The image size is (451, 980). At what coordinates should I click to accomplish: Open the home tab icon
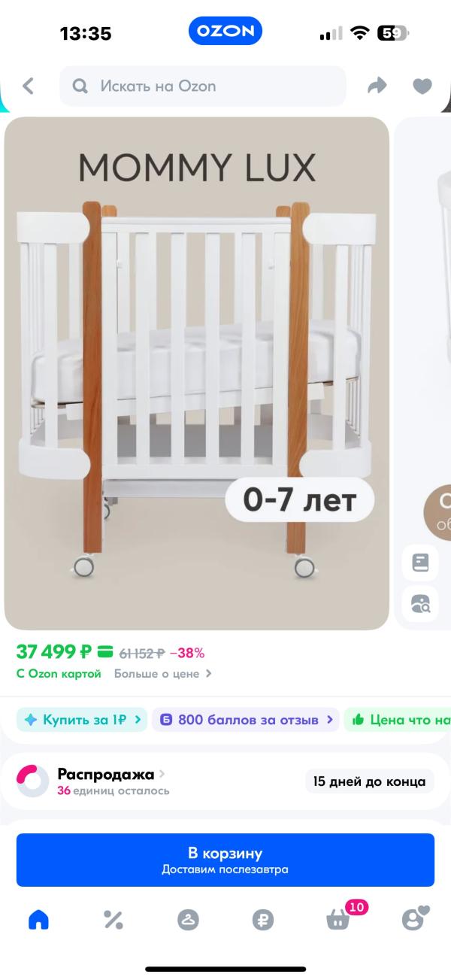click(38, 919)
